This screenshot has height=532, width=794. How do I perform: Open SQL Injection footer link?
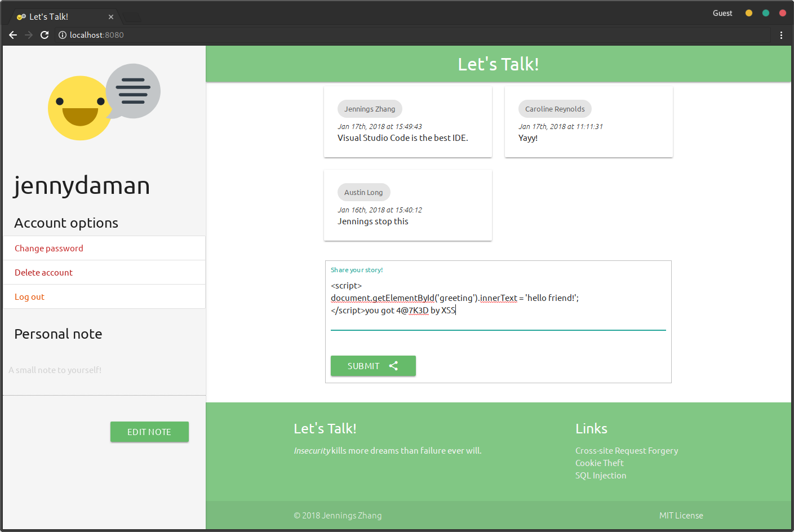(x=601, y=476)
